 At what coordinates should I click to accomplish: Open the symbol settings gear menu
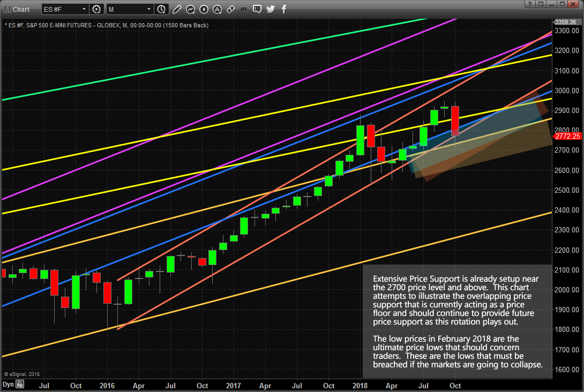tap(96, 9)
